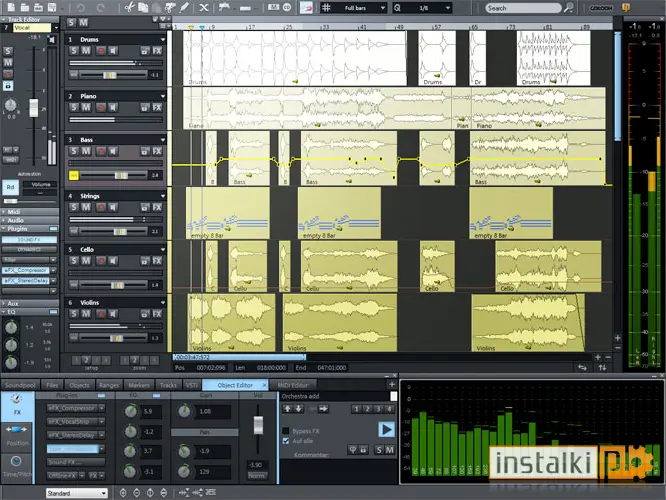Cut selection with the scissors icon
666x500 pixels.
tap(129, 7)
